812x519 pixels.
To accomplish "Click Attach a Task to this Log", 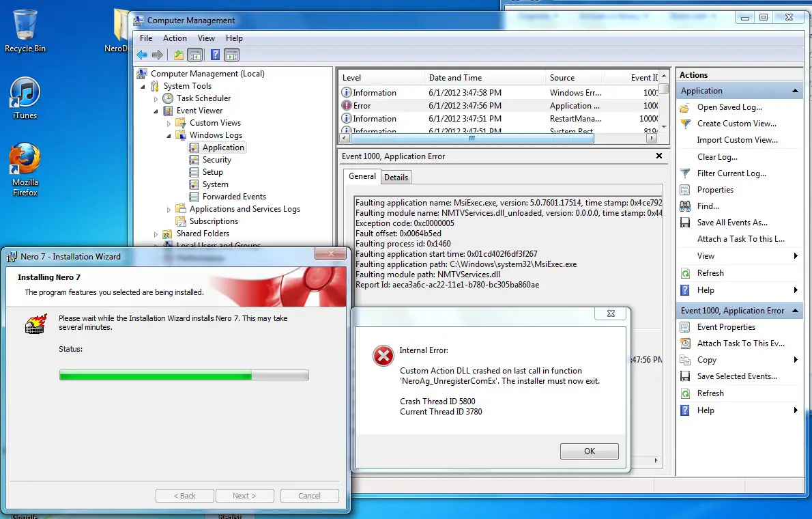I will coord(740,239).
